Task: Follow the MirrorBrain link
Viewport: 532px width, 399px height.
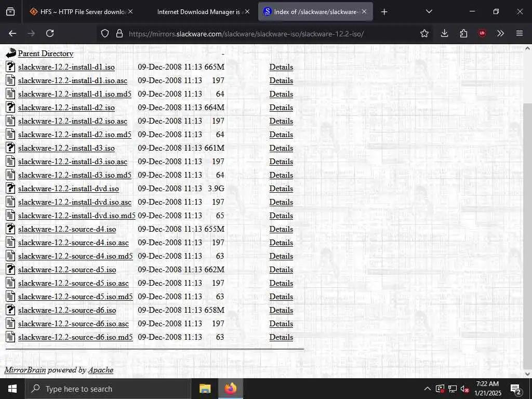Action: [25, 370]
